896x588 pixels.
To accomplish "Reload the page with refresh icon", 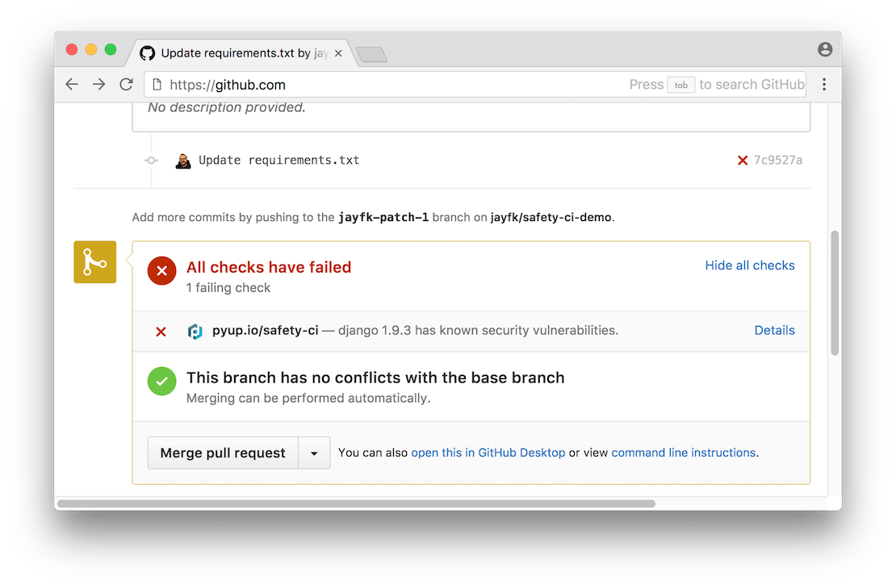I will tap(126, 85).
